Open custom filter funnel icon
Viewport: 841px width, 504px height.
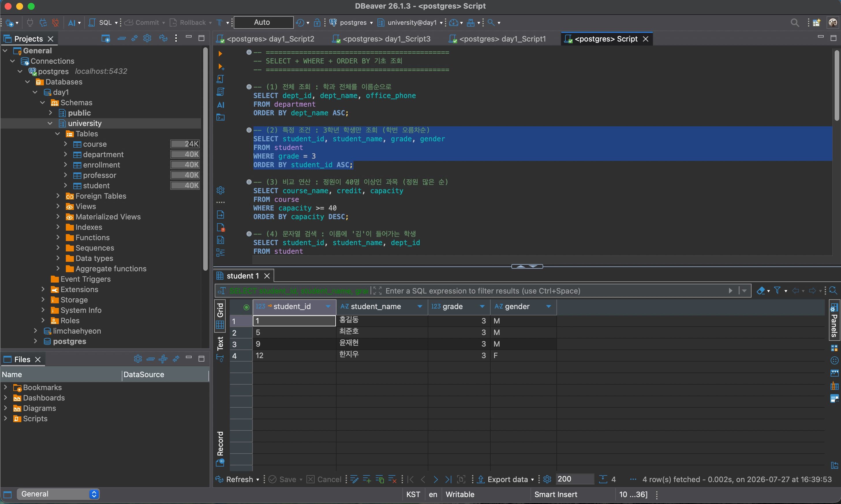click(x=777, y=290)
